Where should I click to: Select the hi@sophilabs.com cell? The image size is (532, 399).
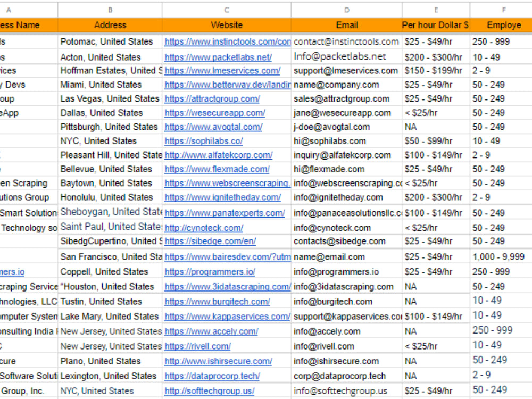(347, 141)
